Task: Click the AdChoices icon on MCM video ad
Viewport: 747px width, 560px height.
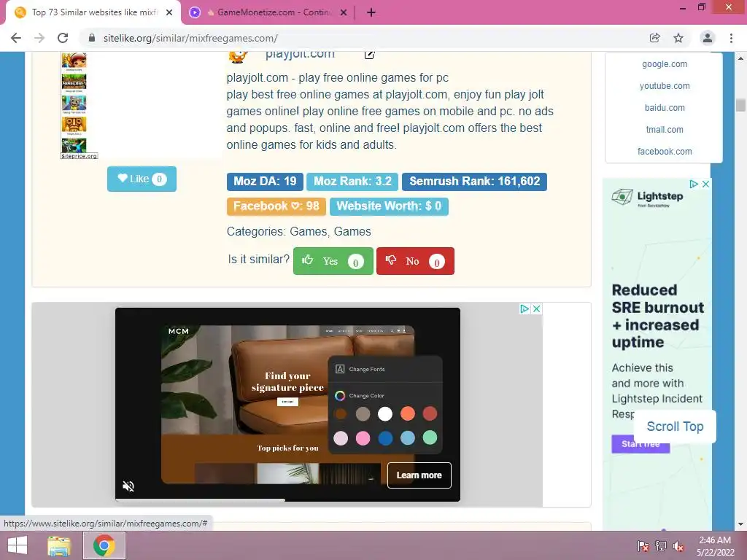Action: pos(524,308)
